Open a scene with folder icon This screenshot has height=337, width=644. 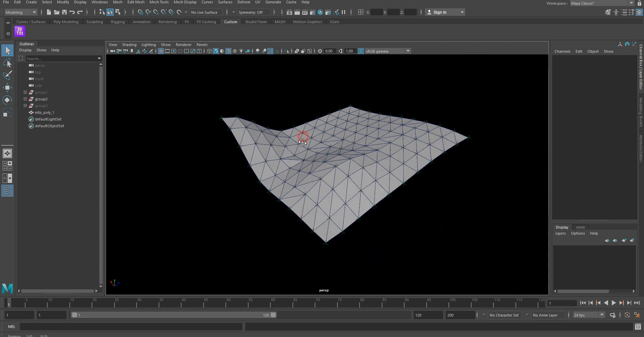56,12
